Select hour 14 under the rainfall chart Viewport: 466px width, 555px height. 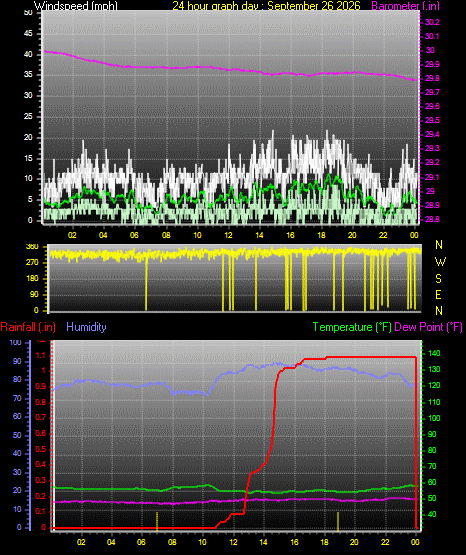pos(264,542)
